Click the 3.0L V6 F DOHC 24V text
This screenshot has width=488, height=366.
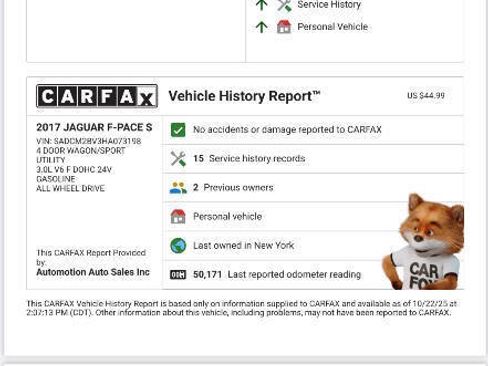tap(74, 170)
